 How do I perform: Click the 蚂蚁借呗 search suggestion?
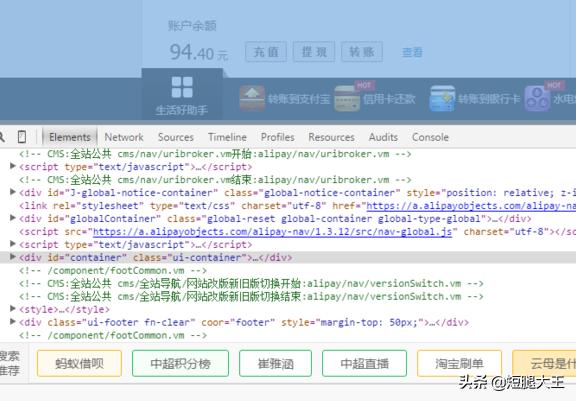pyautogui.click(x=79, y=364)
